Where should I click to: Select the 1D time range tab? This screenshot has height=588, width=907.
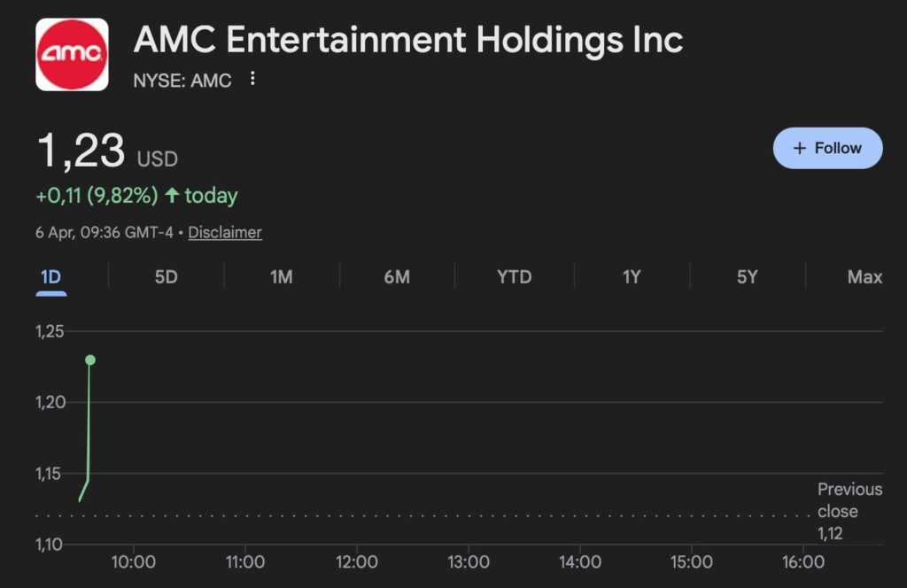(x=50, y=277)
